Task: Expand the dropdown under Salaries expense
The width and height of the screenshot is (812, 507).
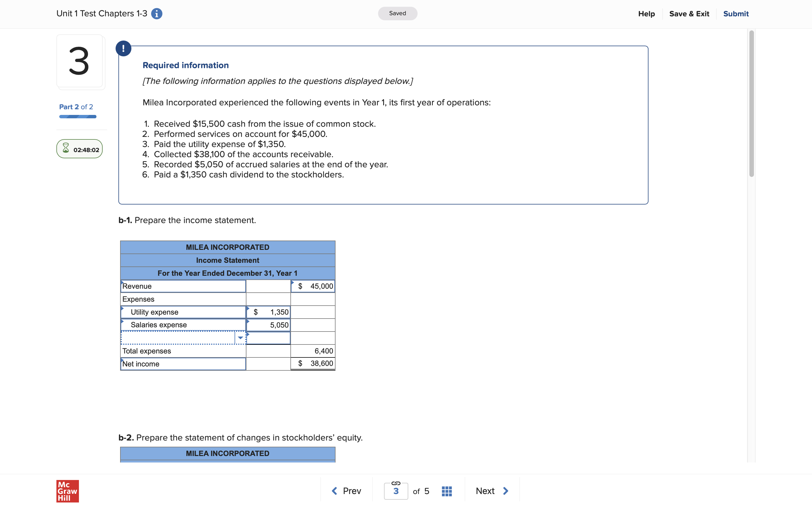Action: pos(240,338)
